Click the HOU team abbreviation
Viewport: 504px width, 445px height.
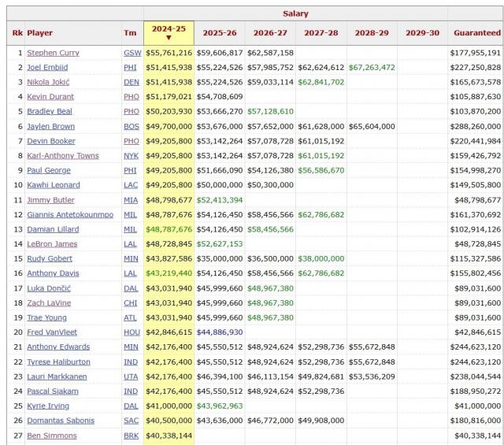coord(131,332)
